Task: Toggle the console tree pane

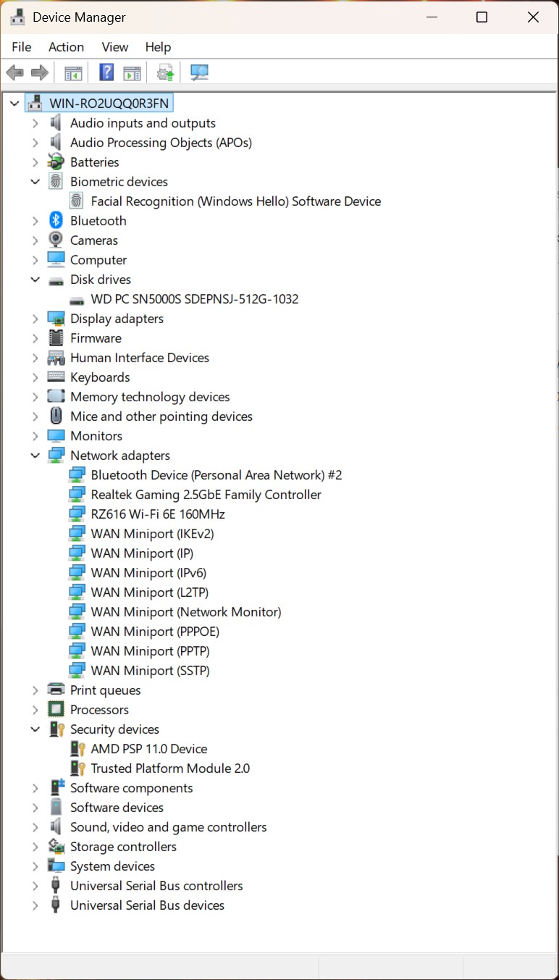Action: click(x=72, y=72)
